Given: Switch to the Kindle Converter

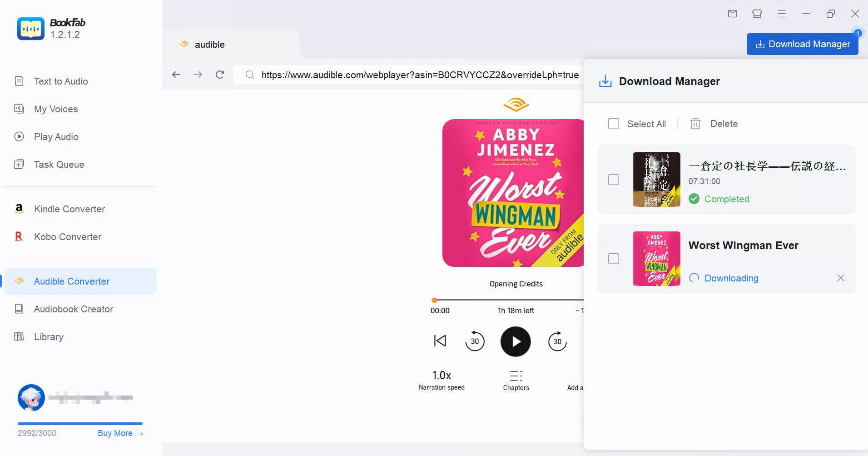Looking at the screenshot, I should pos(69,209).
